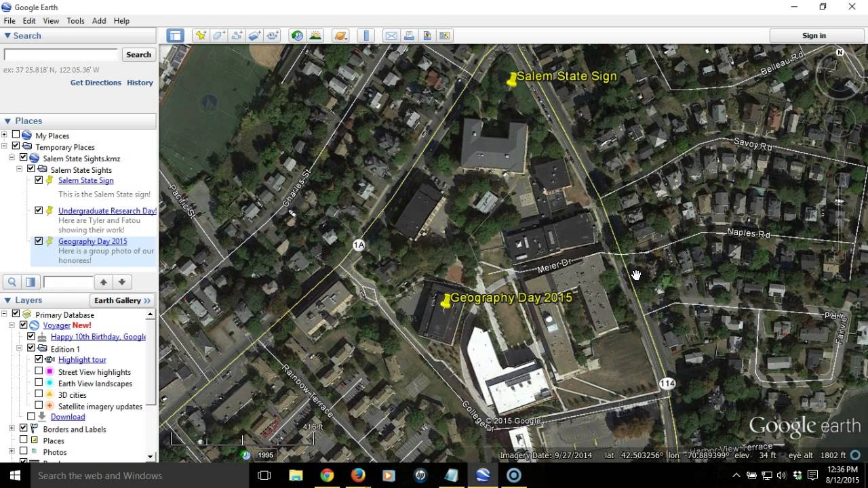Click the Get Directions link

96,83
